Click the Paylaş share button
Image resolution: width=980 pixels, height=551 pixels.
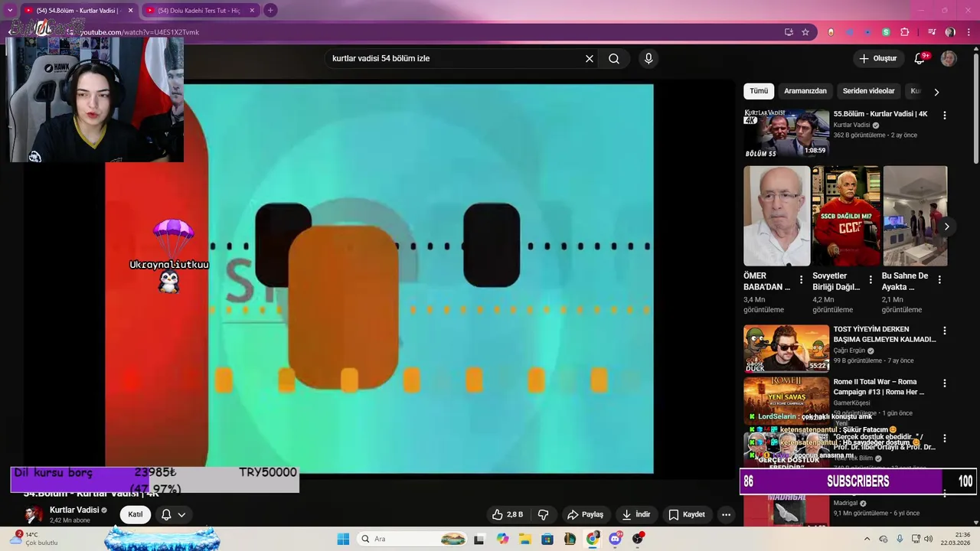coord(585,514)
